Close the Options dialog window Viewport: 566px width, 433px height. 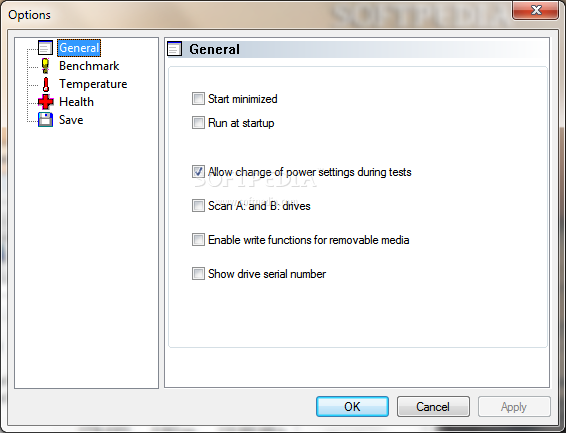coord(536,10)
